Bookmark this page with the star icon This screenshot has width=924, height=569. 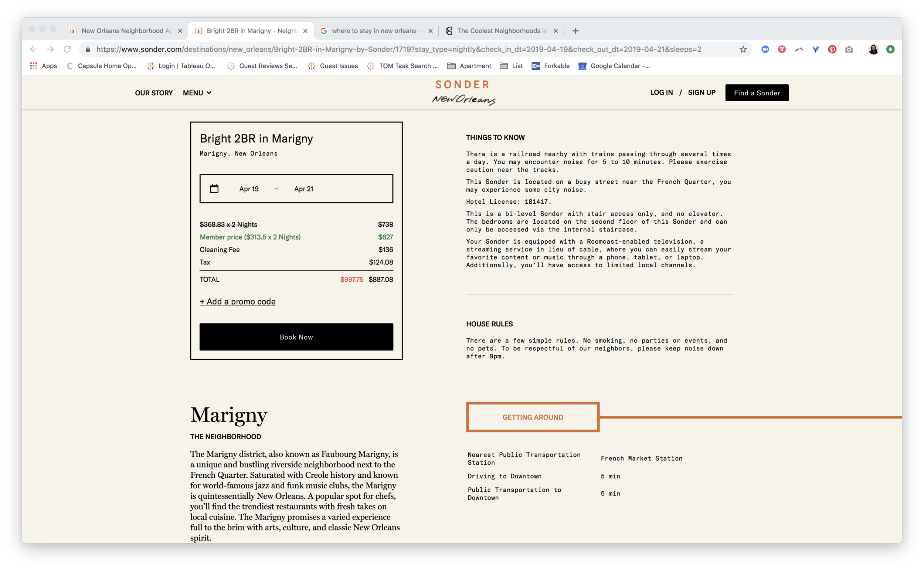(x=743, y=49)
